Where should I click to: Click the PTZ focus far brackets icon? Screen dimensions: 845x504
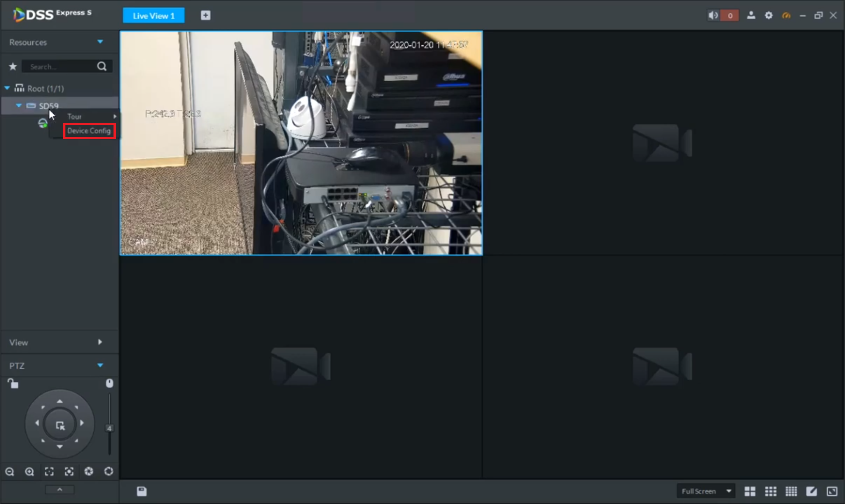click(x=69, y=472)
